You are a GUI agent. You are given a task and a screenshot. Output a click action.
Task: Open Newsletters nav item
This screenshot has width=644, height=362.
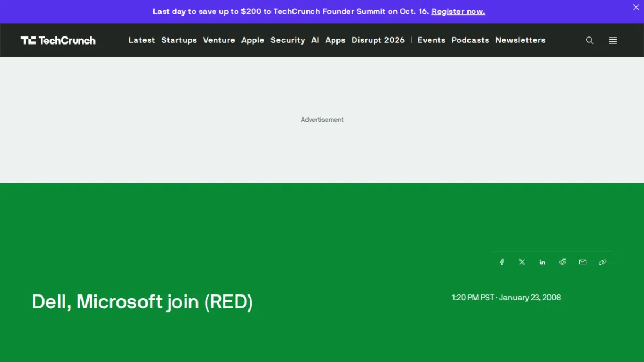click(x=520, y=40)
